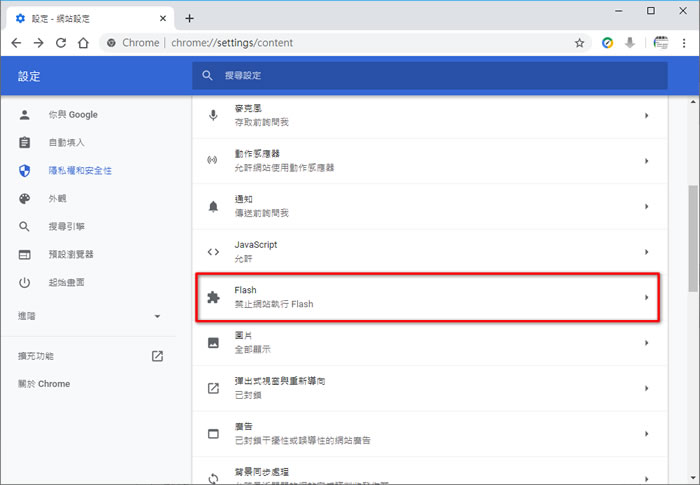
Task: Open the home page button
Action: click(x=83, y=43)
